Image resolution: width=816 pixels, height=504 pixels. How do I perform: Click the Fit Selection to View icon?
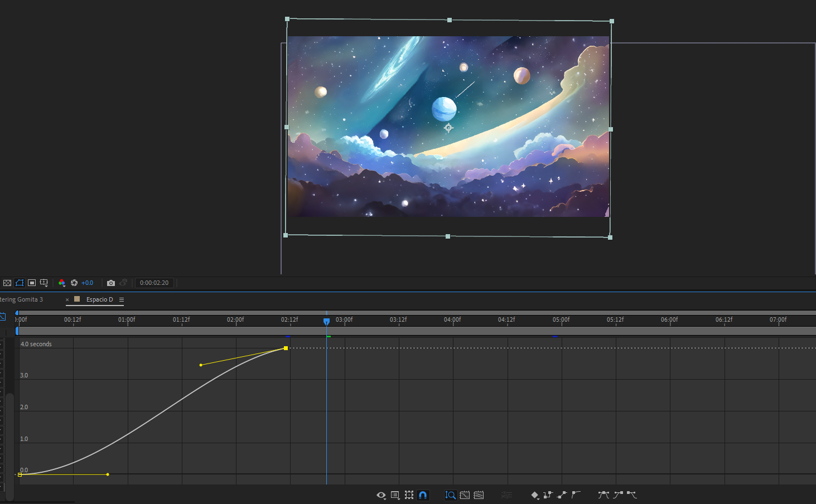[465, 495]
